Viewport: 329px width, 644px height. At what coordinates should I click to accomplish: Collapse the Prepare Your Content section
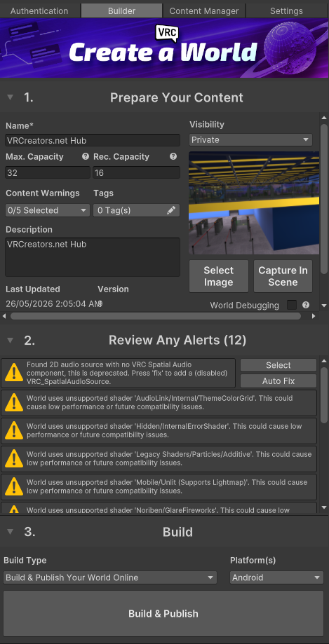[x=11, y=97]
